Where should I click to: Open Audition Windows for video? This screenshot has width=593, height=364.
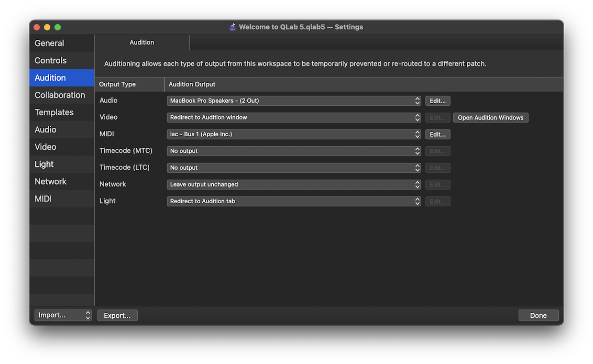pyautogui.click(x=490, y=117)
